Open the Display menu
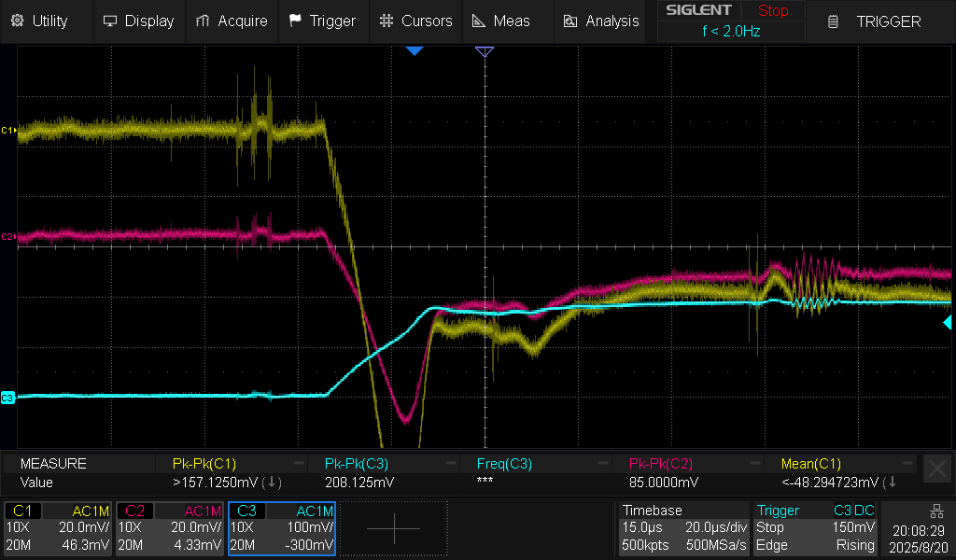956x560 pixels. tap(138, 21)
